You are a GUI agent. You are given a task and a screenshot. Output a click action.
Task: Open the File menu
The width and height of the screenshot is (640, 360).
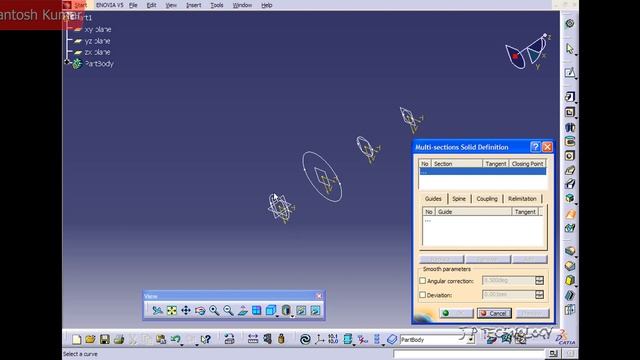click(133, 5)
